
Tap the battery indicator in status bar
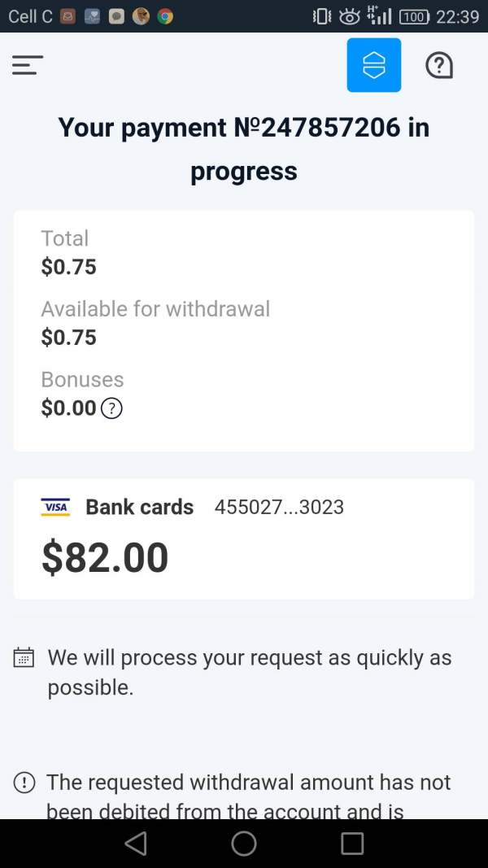[414, 16]
